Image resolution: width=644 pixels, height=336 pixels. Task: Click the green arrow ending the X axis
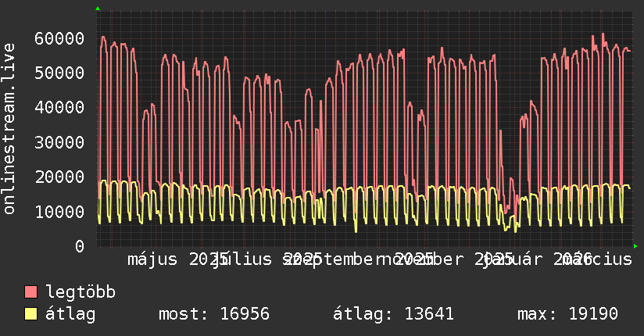(635, 246)
